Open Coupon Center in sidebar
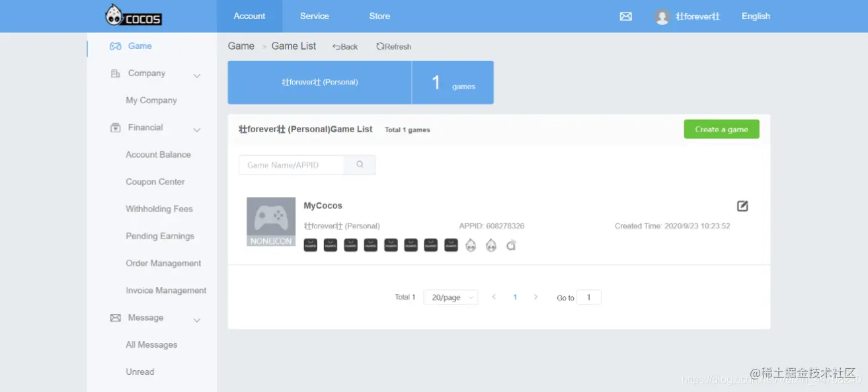Screen dimensions: 868x392 [155, 182]
